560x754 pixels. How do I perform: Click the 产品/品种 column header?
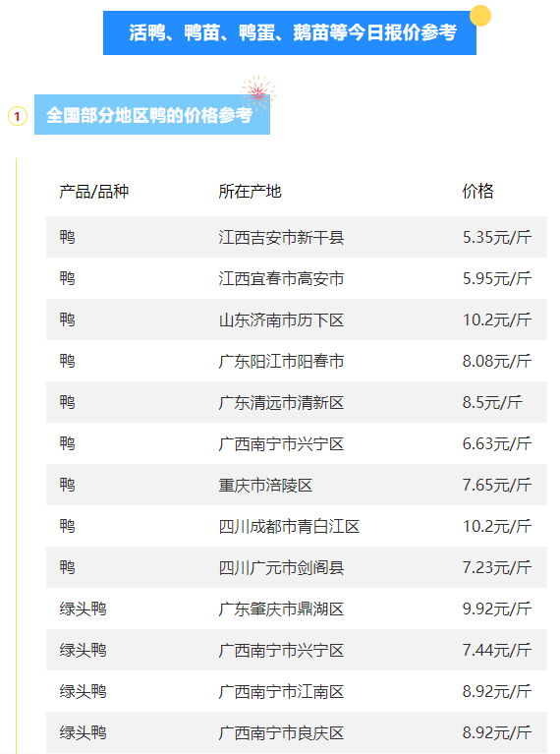point(93,192)
